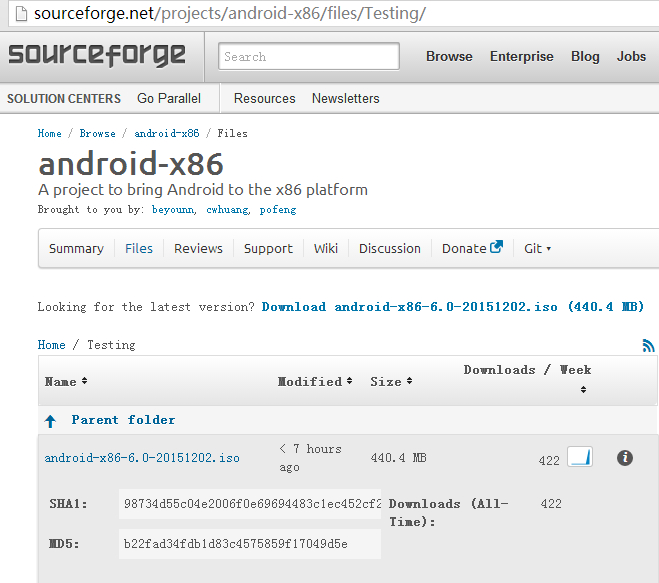The image size is (659, 583).
Task: Sort by Downloads / Week
Action: (527, 379)
